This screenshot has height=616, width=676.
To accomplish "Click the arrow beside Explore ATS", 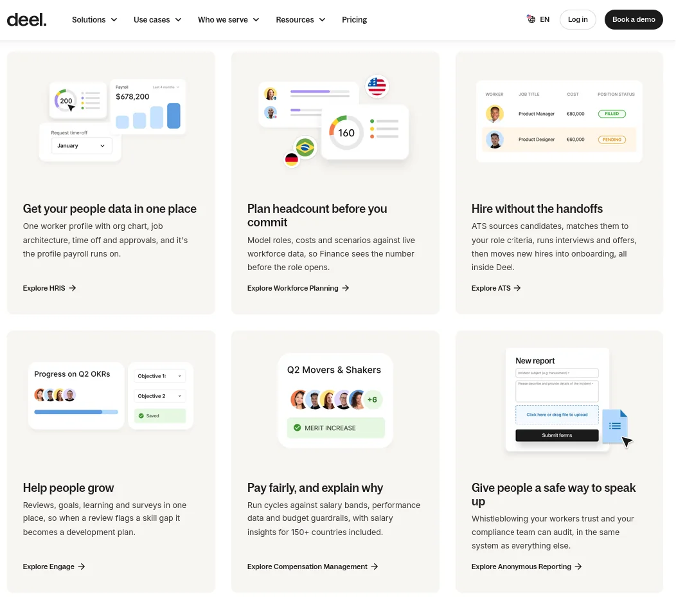I will pos(517,287).
